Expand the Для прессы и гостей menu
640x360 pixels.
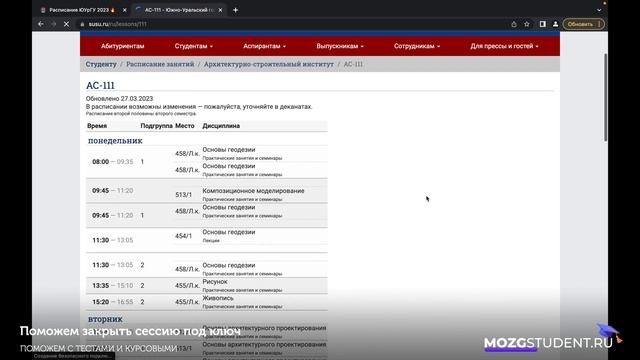coord(504,46)
